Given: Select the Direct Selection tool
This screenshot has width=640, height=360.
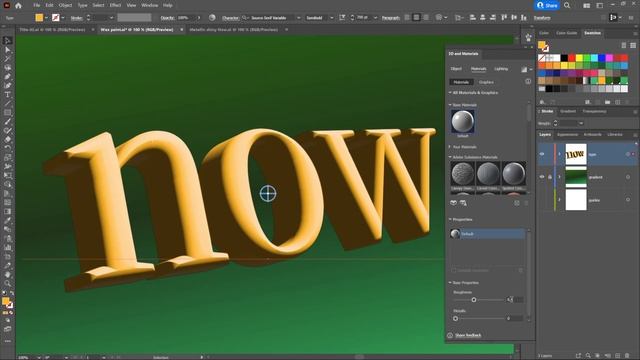Looking at the screenshot, I should (7, 50).
